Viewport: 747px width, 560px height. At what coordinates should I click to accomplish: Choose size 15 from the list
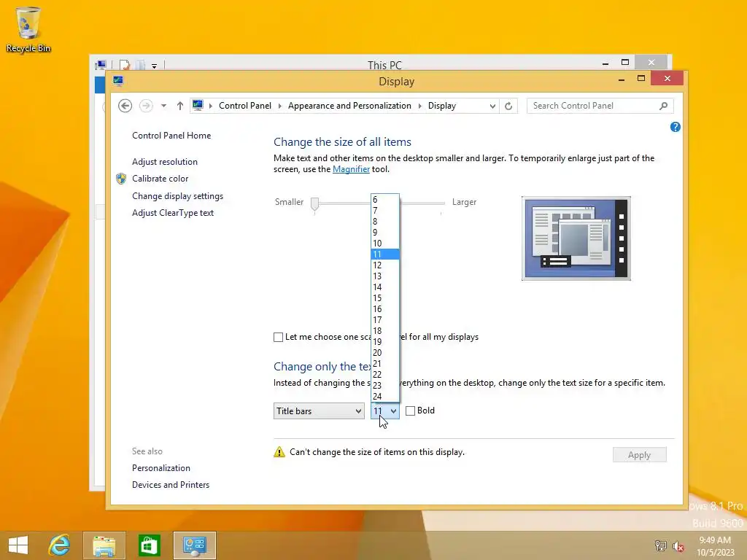coord(385,298)
